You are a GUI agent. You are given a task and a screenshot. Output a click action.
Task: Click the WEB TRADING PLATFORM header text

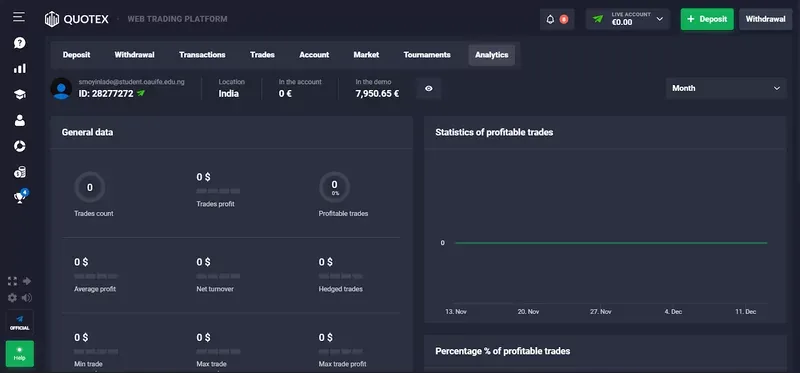178,19
